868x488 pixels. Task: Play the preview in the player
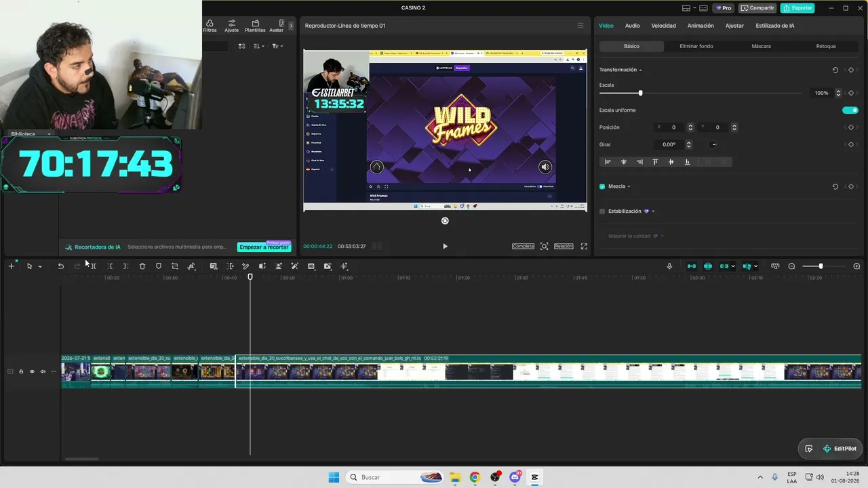[x=445, y=247]
